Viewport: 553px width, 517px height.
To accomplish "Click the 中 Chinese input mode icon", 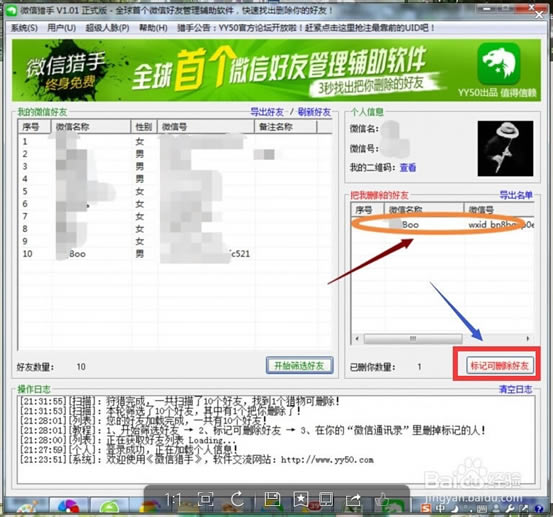I will 440,508.
